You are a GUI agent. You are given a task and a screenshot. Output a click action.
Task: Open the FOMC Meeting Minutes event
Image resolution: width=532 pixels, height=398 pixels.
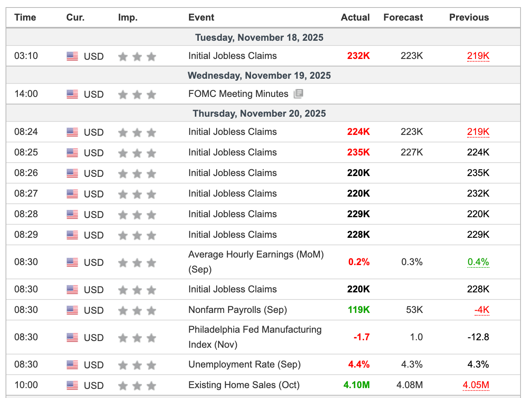pyautogui.click(x=238, y=94)
